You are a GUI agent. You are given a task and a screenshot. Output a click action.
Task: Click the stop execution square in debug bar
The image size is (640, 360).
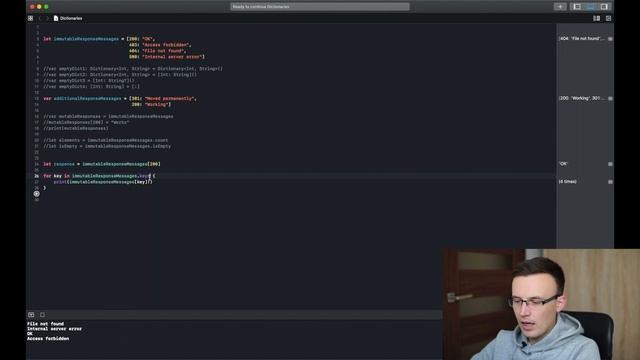(x=42, y=315)
